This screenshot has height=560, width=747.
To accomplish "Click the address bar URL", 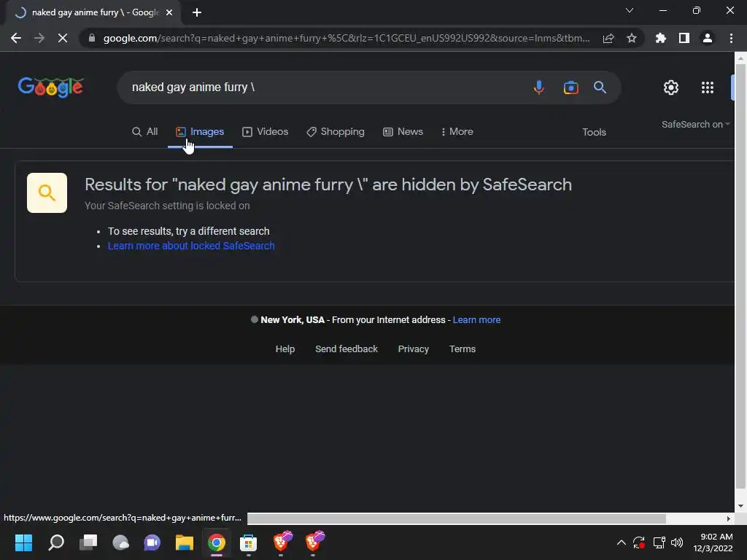I will click(347, 38).
